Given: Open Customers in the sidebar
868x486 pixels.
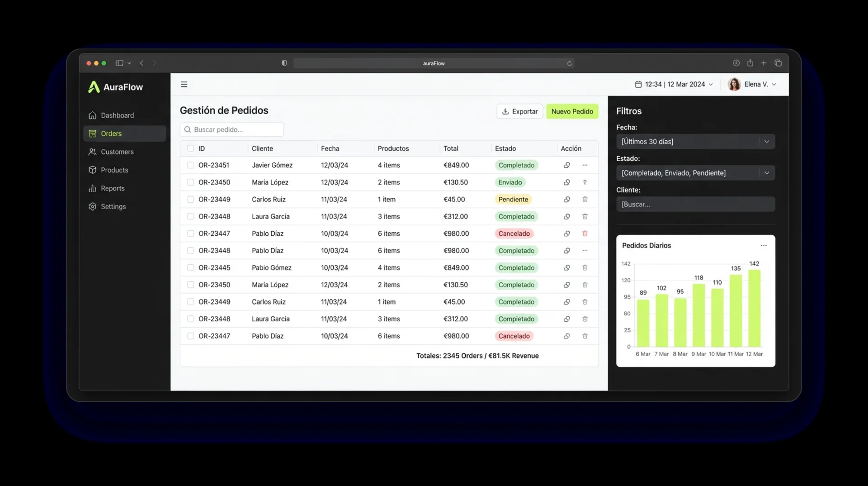Looking at the screenshot, I should click(124, 152).
